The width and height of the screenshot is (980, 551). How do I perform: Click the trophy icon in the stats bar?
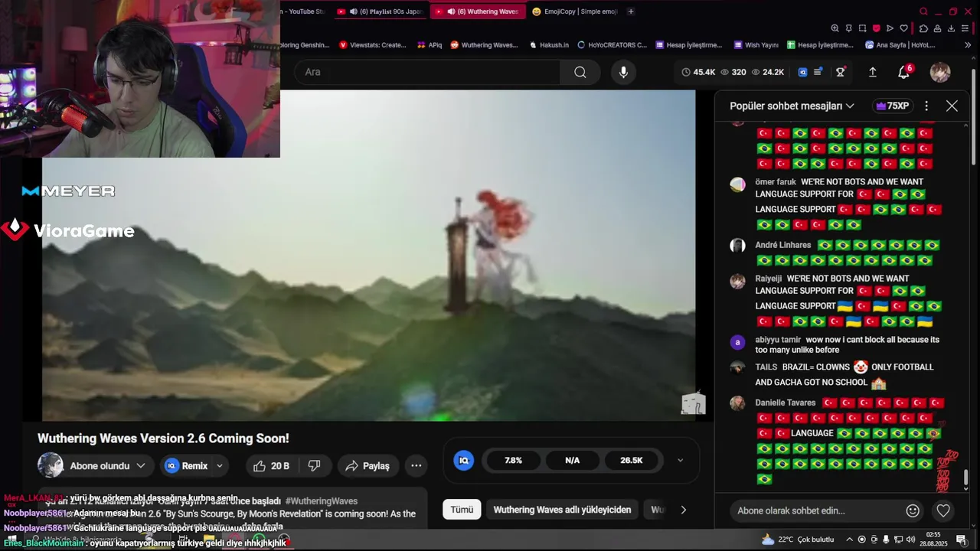(x=841, y=72)
